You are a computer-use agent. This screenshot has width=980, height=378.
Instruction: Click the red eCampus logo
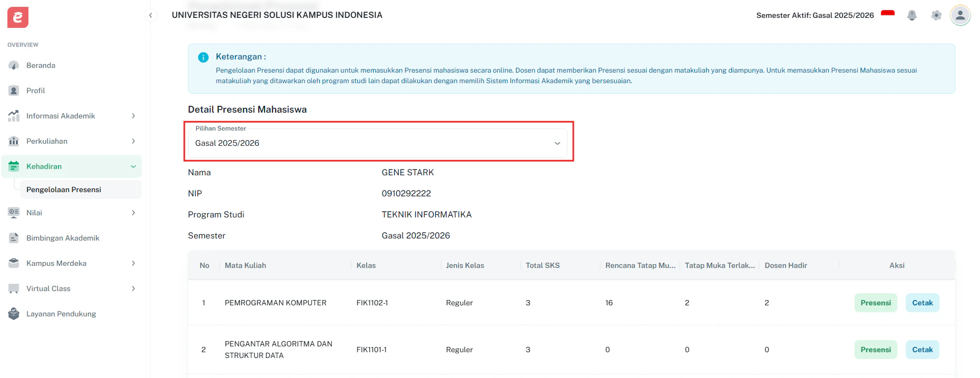[x=18, y=17]
